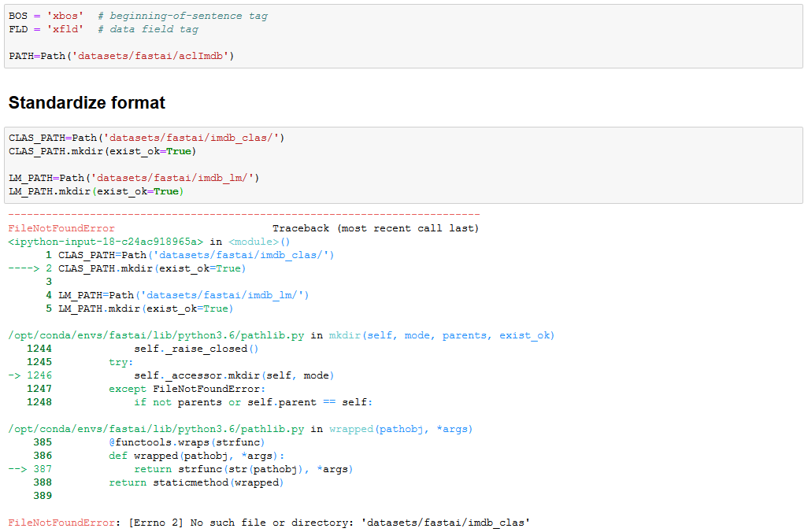Click CLAS_PATH=Path line in the code cell
Screen dimensions: 808x532
coord(146,138)
